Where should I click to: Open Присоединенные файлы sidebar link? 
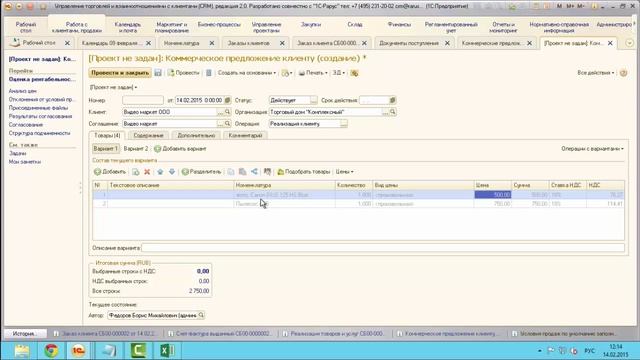pos(38,108)
